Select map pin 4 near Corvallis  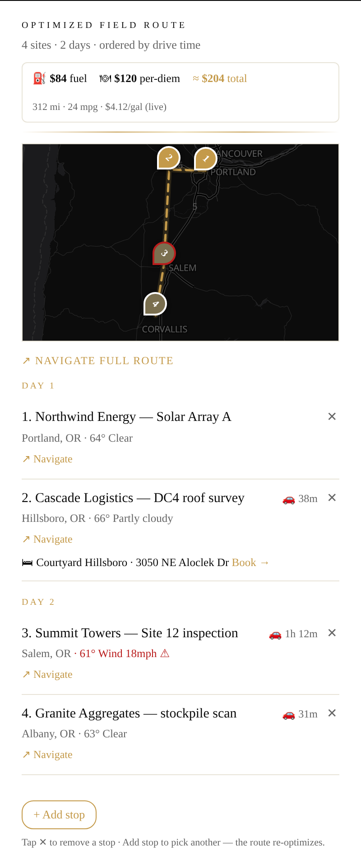[x=155, y=304]
